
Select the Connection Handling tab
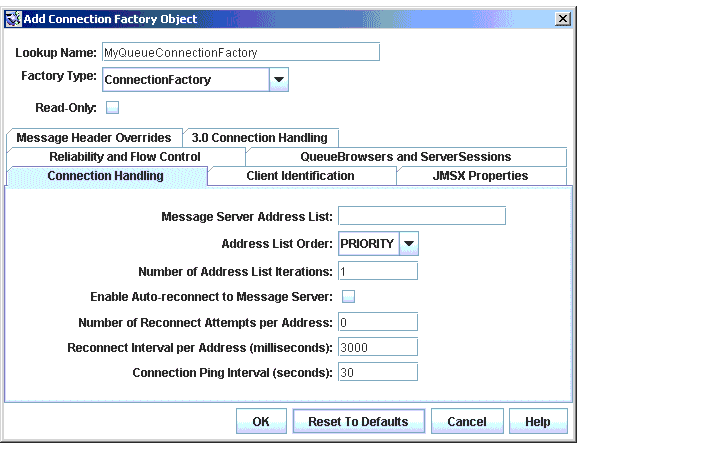105,176
